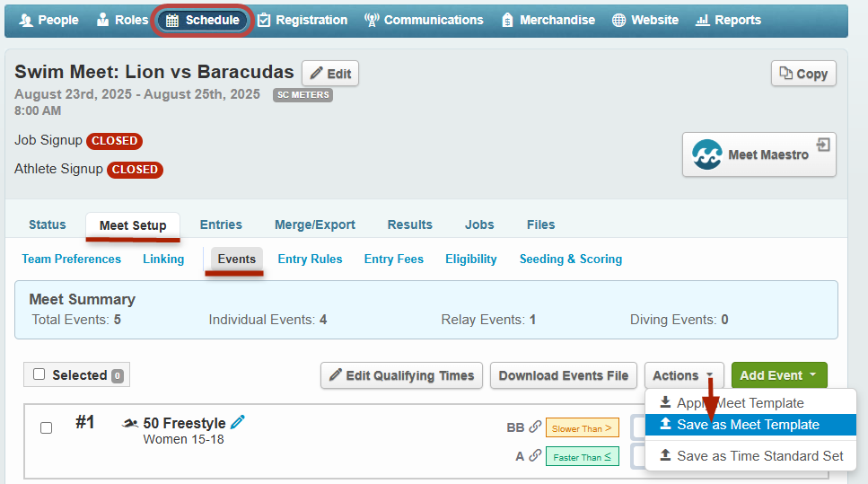Check the Selected all-events checkbox
868x484 pixels.
pos(39,374)
